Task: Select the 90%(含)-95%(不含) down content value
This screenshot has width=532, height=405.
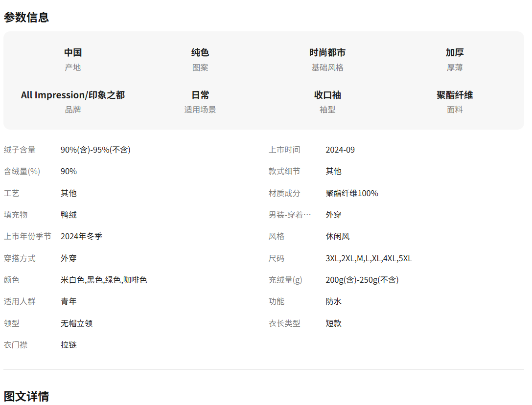Action: click(95, 150)
